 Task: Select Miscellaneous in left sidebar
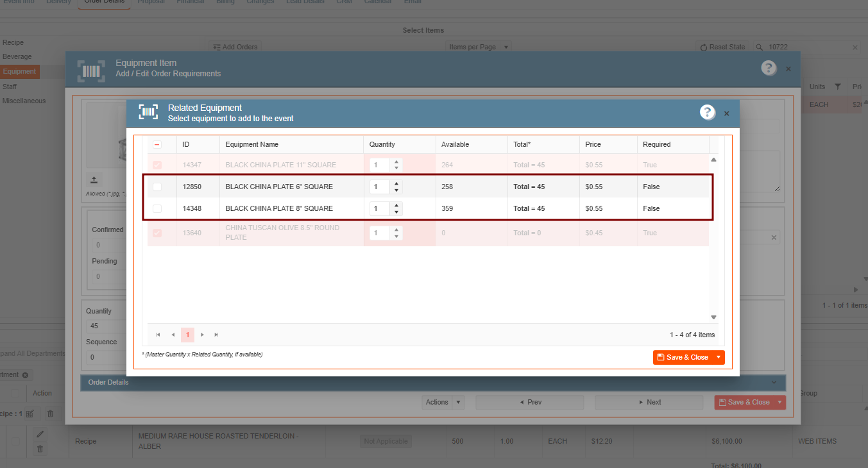(x=24, y=101)
